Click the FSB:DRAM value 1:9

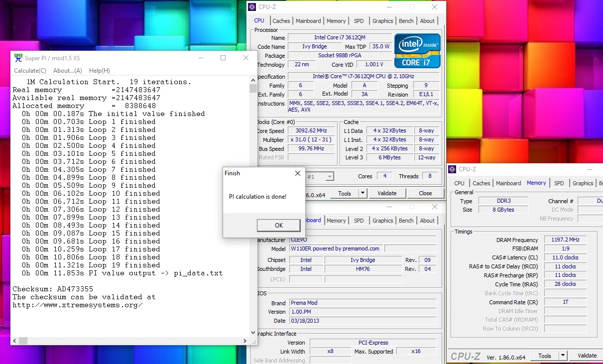coord(565,248)
